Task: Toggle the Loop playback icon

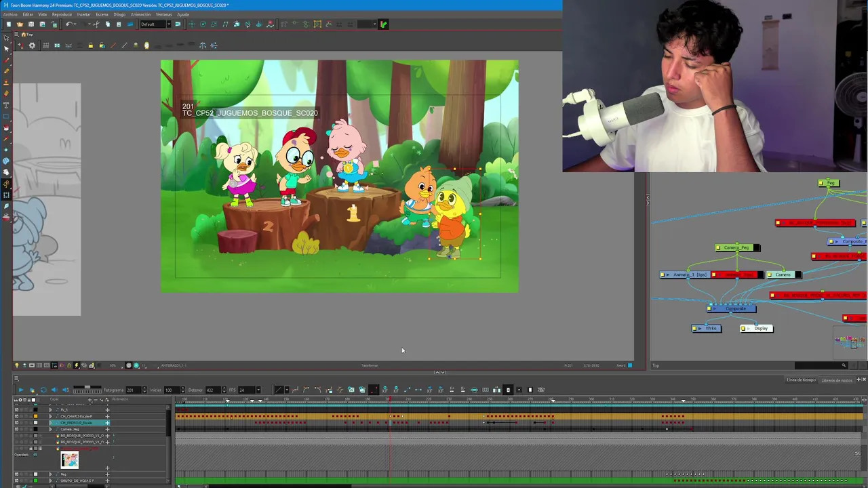Action: [x=43, y=390]
